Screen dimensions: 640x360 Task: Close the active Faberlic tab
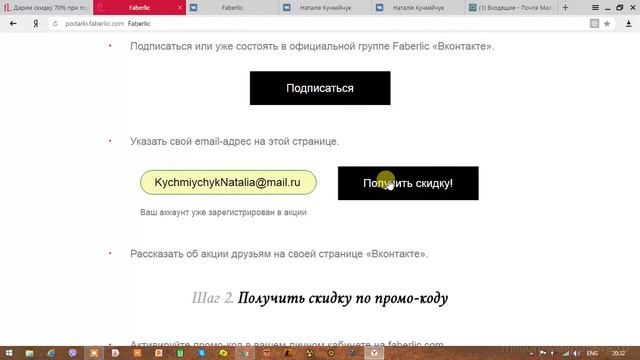click(180, 7)
